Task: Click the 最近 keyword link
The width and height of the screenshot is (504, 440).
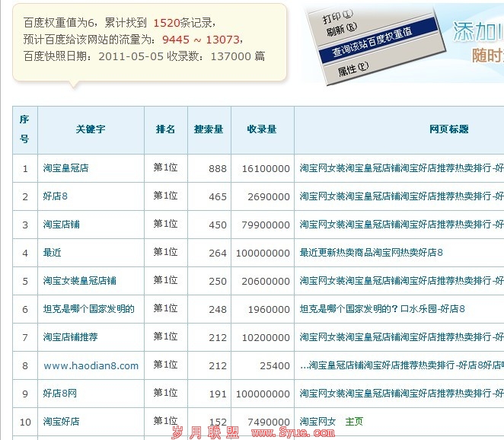Action: tap(52, 252)
